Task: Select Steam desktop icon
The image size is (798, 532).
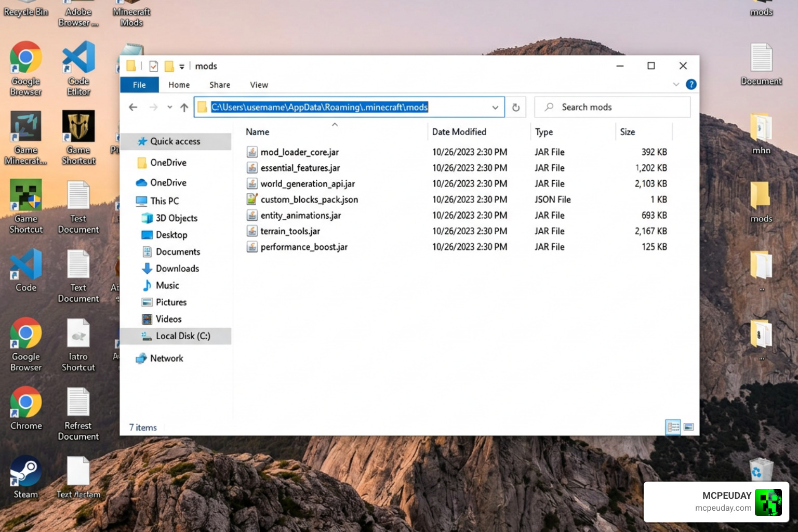Action: [26, 477]
